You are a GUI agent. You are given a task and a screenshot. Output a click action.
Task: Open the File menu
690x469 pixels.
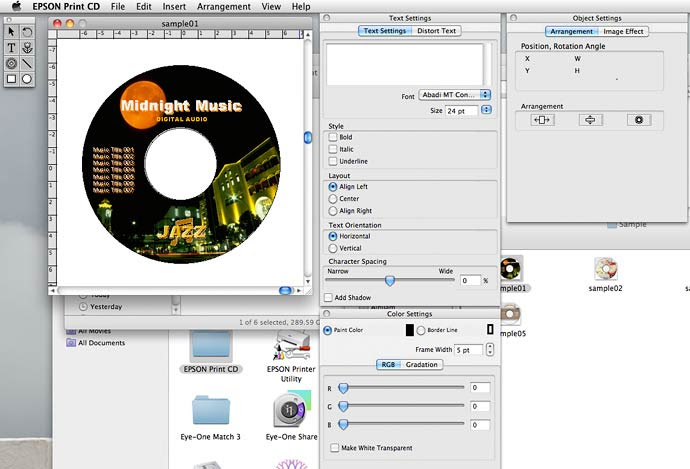(117, 7)
